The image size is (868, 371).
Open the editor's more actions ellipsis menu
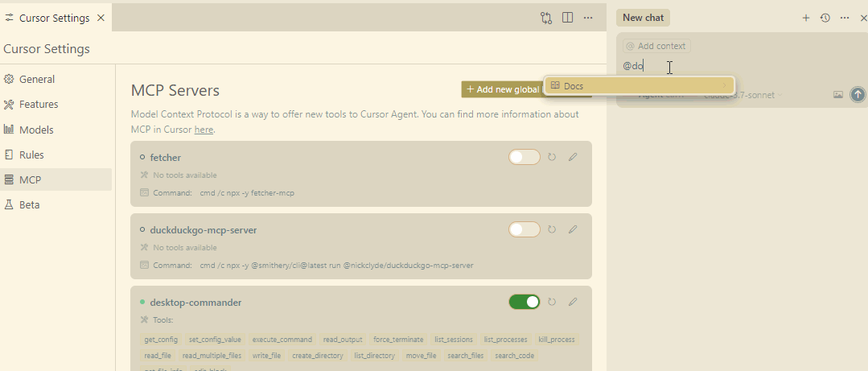click(588, 18)
